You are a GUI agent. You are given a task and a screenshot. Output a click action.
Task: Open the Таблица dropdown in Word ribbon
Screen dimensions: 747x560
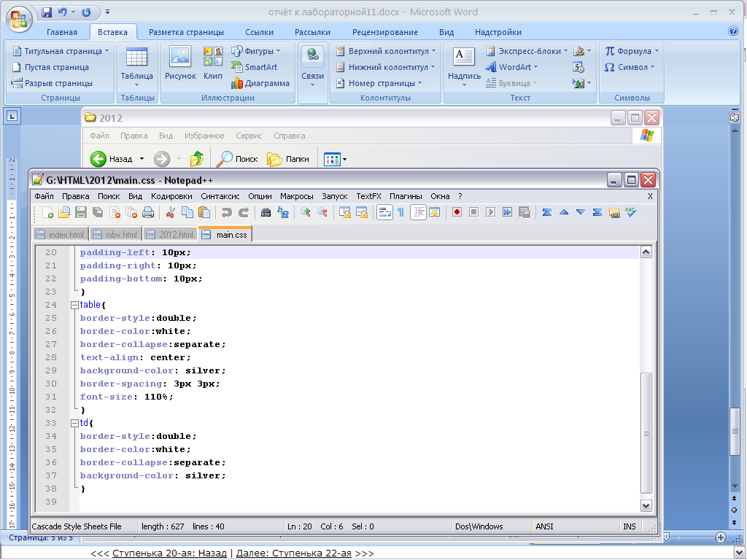point(136,66)
